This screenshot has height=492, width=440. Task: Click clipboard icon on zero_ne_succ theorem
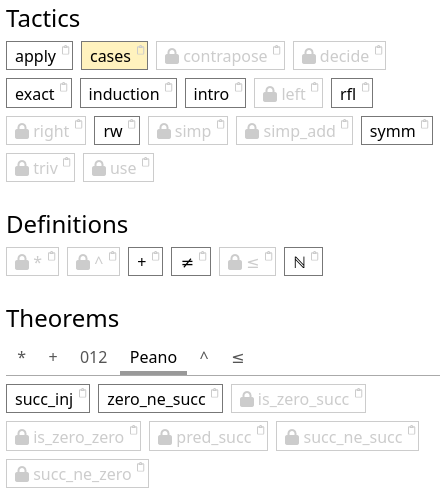coord(215,393)
